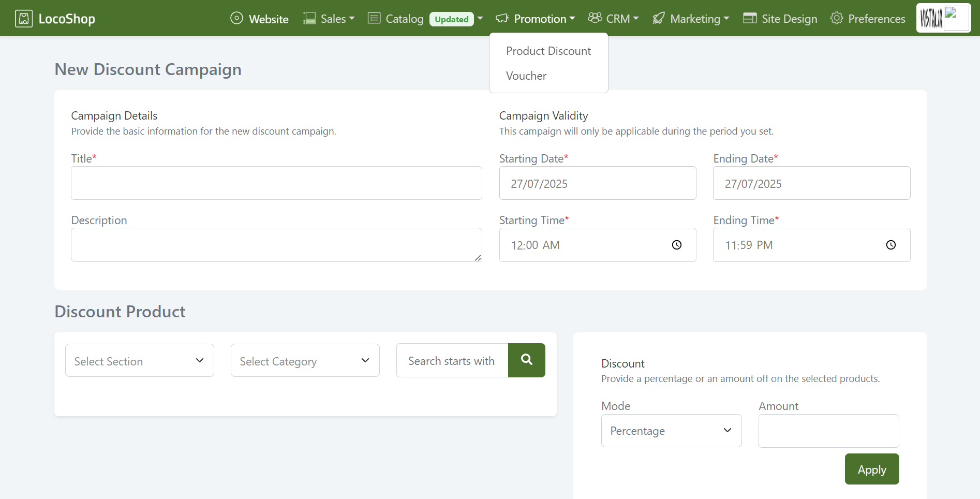Screen dimensions: 980x499
Task: Focus the campaign Title field
Action: (x=276, y=183)
